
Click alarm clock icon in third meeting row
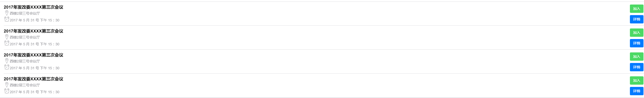[7, 67]
